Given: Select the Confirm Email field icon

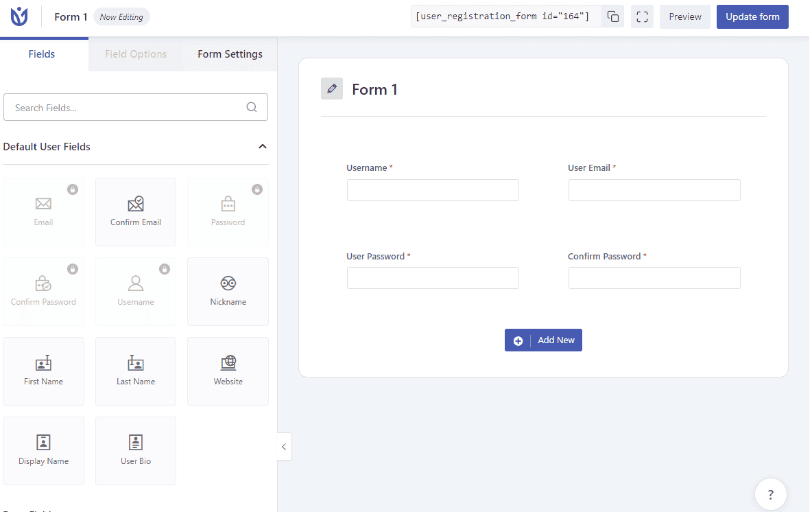Looking at the screenshot, I should pyautogui.click(x=135, y=204).
